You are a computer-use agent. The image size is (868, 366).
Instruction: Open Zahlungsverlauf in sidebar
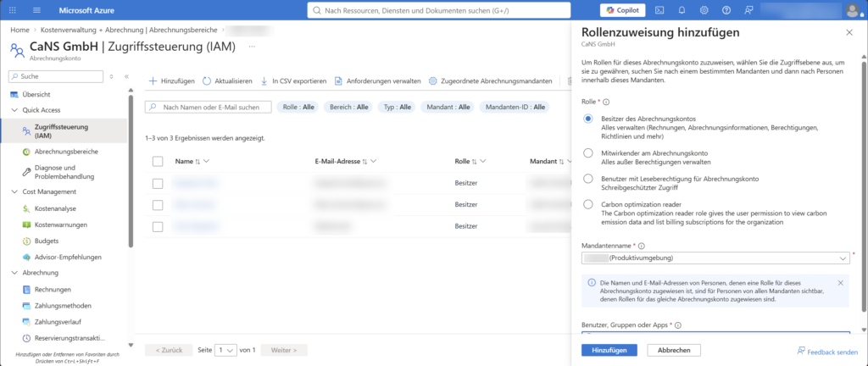(58, 322)
